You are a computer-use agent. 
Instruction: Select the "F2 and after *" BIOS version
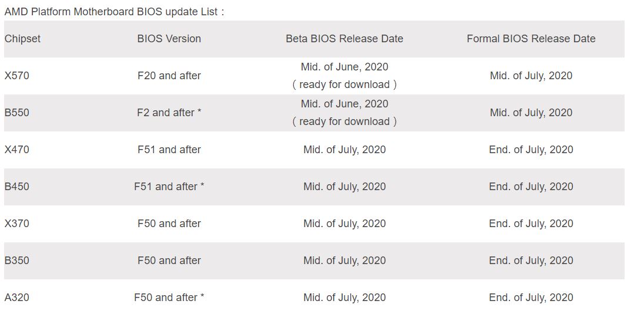point(169,113)
